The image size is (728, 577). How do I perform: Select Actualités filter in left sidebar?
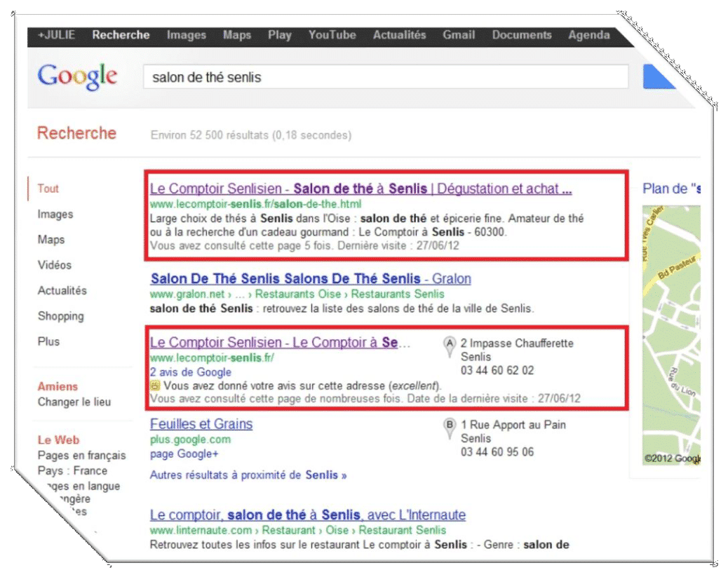click(x=62, y=290)
